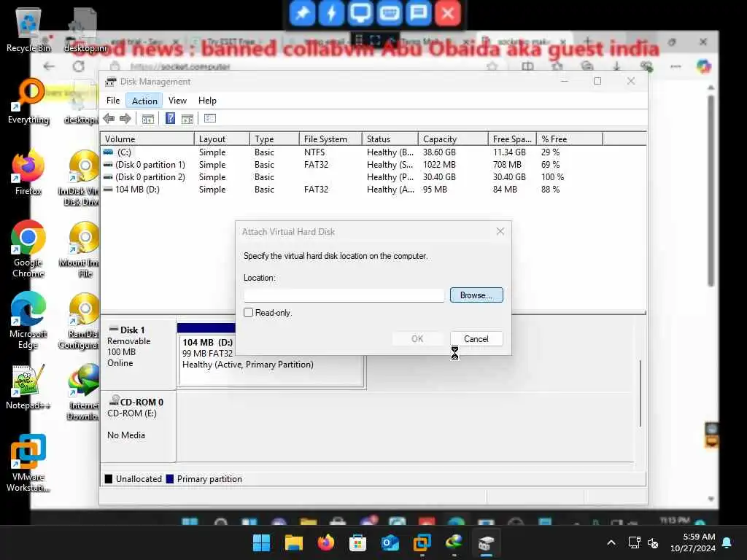Click Cancel in Attach Virtual Hard Disk dialog
Viewport: 747px width, 560px height.
[x=476, y=338]
